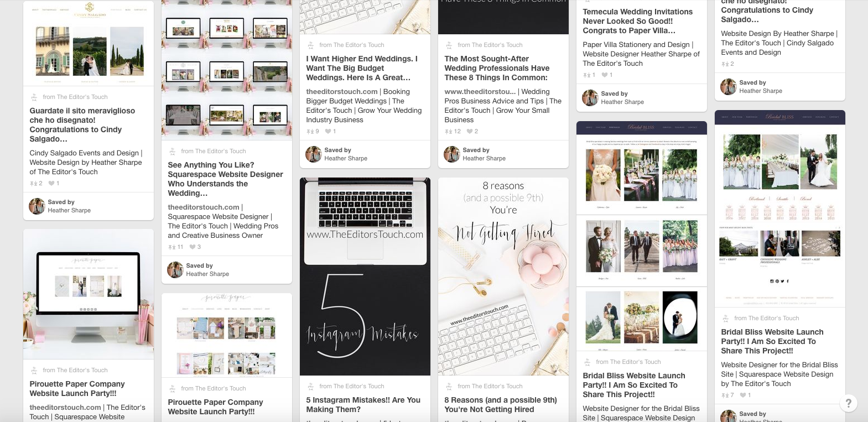Viewport: 868px width, 422px height.
Task: Open white keyboard pin image above Higher End Weddings
Action: [x=365, y=17]
